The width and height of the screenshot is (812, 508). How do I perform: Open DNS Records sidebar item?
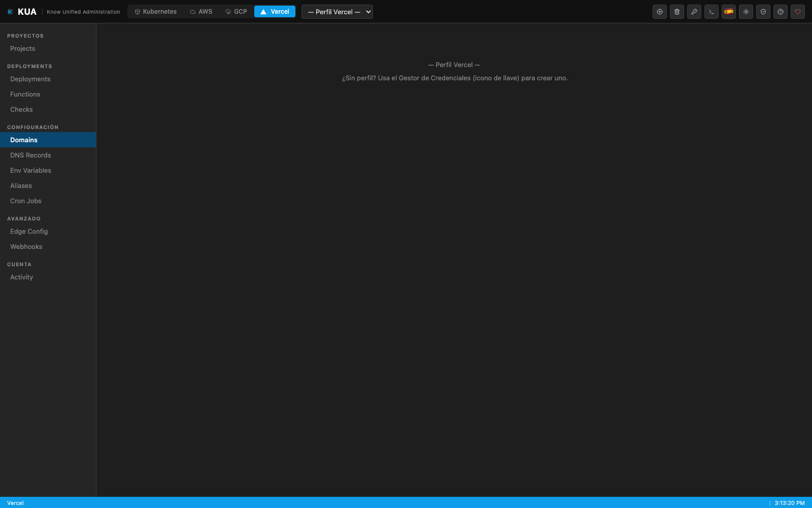48,155
